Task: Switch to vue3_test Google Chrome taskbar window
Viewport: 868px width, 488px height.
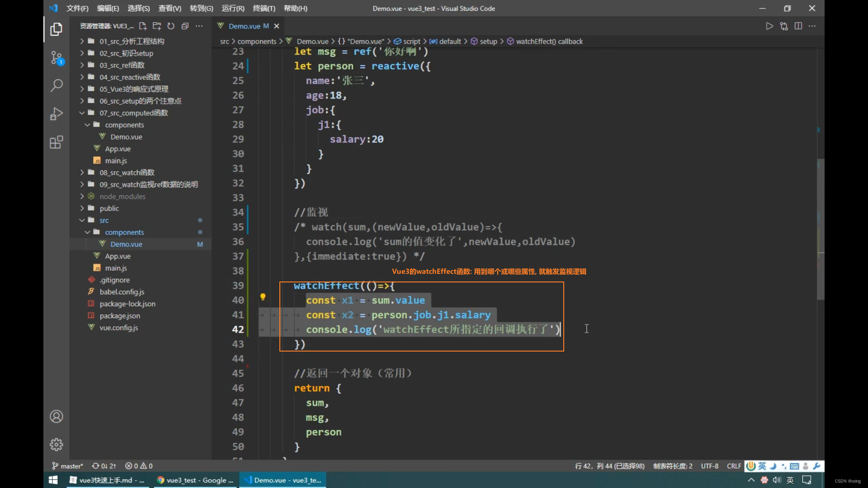Action: tap(195, 480)
